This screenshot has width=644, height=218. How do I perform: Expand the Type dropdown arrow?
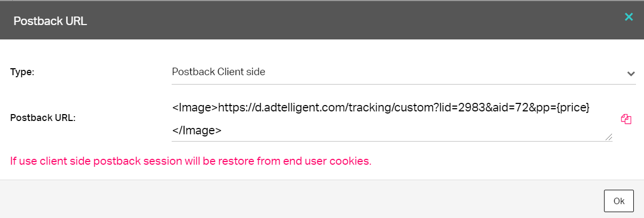[631, 74]
